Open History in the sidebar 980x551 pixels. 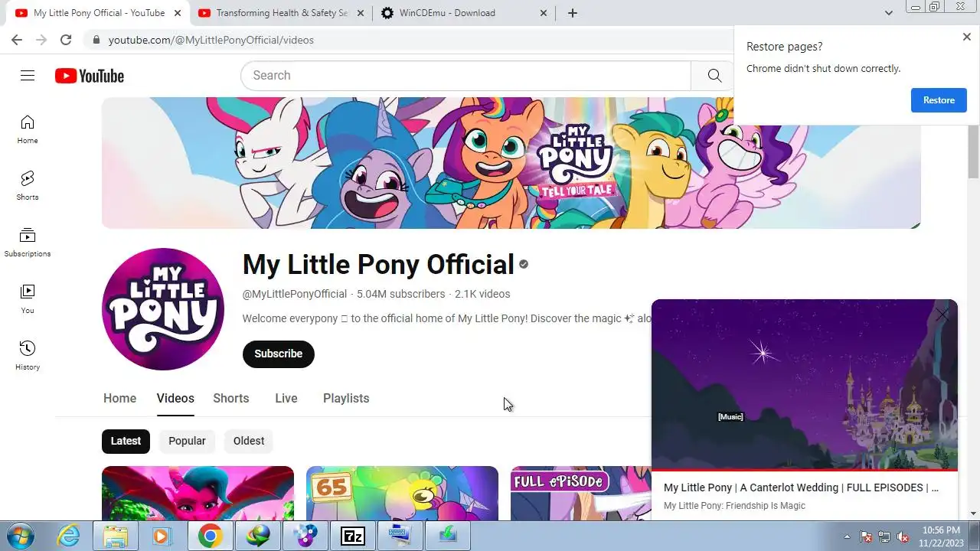[x=28, y=356]
